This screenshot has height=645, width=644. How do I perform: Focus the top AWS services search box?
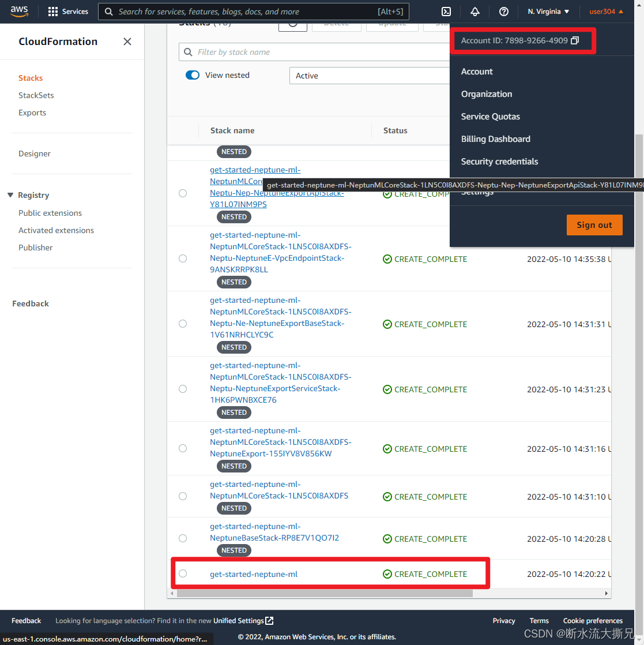[254, 12]
